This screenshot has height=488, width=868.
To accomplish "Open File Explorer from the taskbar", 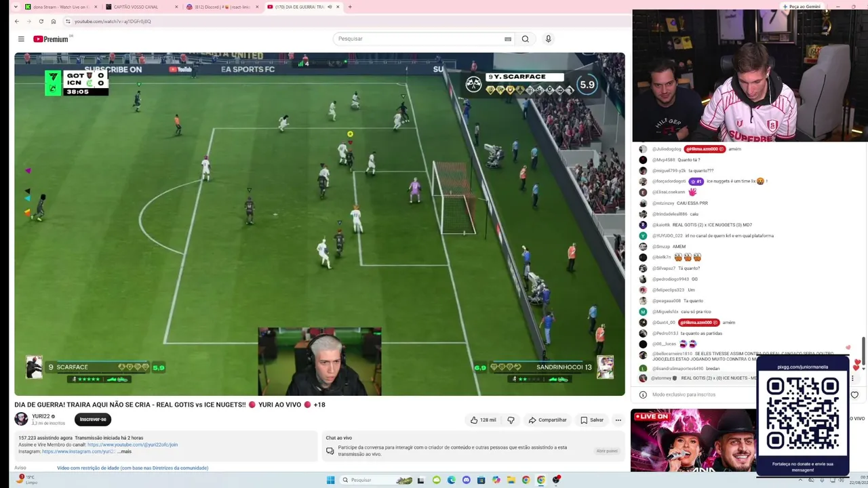I will (x=511, y=480).
